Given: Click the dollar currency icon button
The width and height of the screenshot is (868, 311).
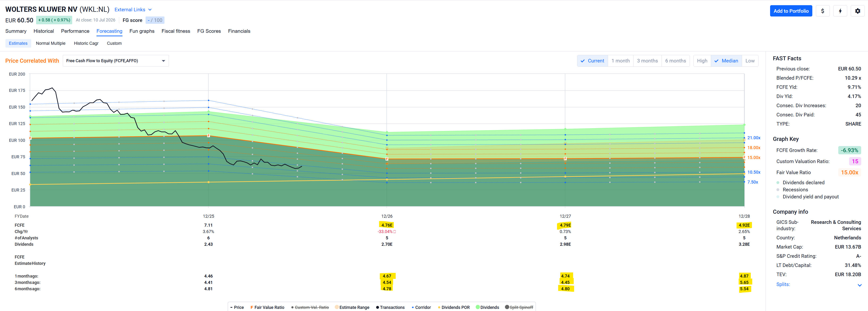Looking at the screenshot, I should click(x=822, y=11).
